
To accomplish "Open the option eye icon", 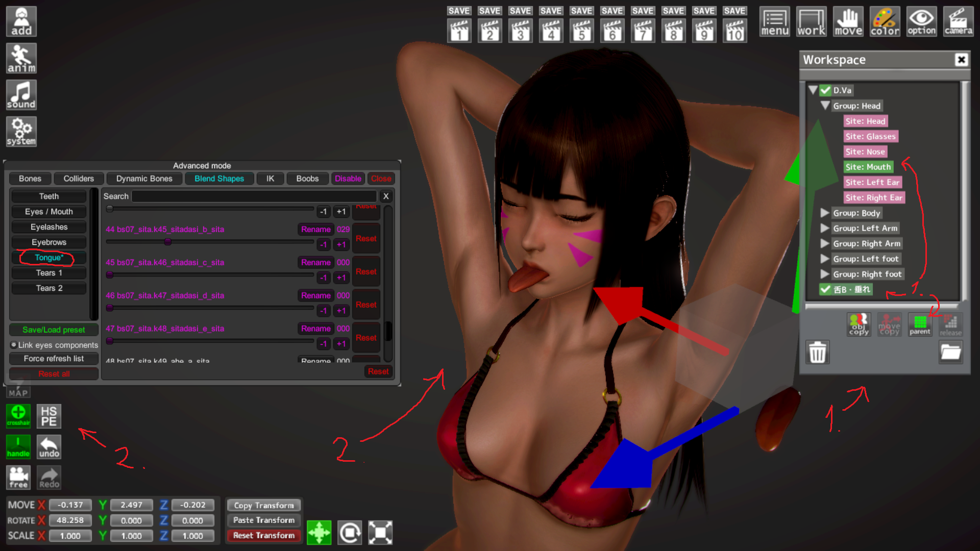I will pos(922,21).
